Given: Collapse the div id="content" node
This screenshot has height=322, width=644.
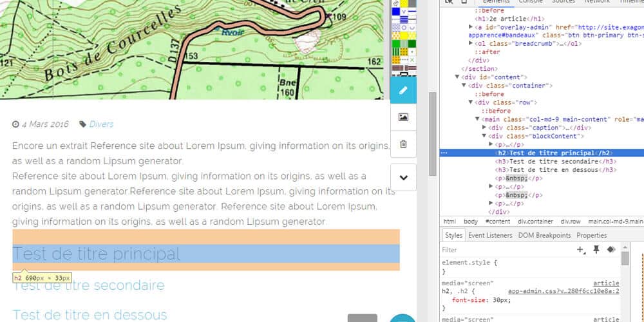Looking at the screenshot, I should (x=457, y=77).
